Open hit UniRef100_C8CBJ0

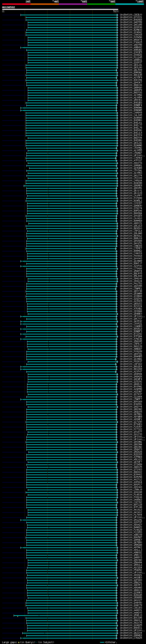(131, 15)
